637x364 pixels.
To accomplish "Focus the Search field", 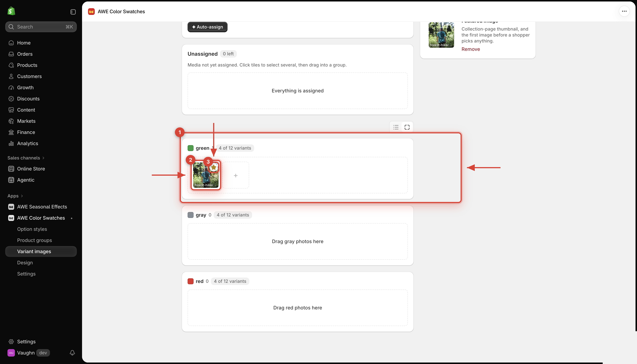I will 41,27.
